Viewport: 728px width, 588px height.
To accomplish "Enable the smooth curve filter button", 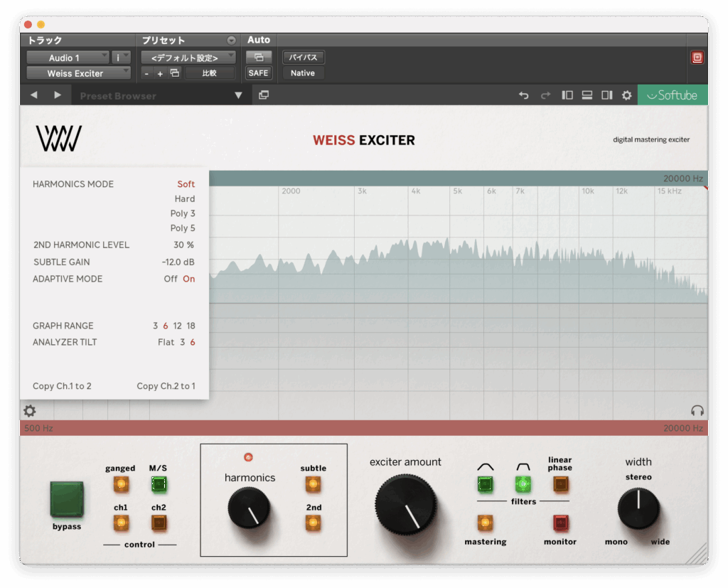I will [x=485, y=484].
